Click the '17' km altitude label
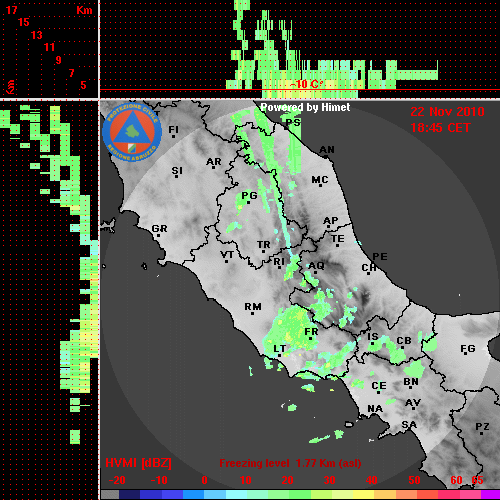This screenshot has width=500, height=500. click(11, 10)
